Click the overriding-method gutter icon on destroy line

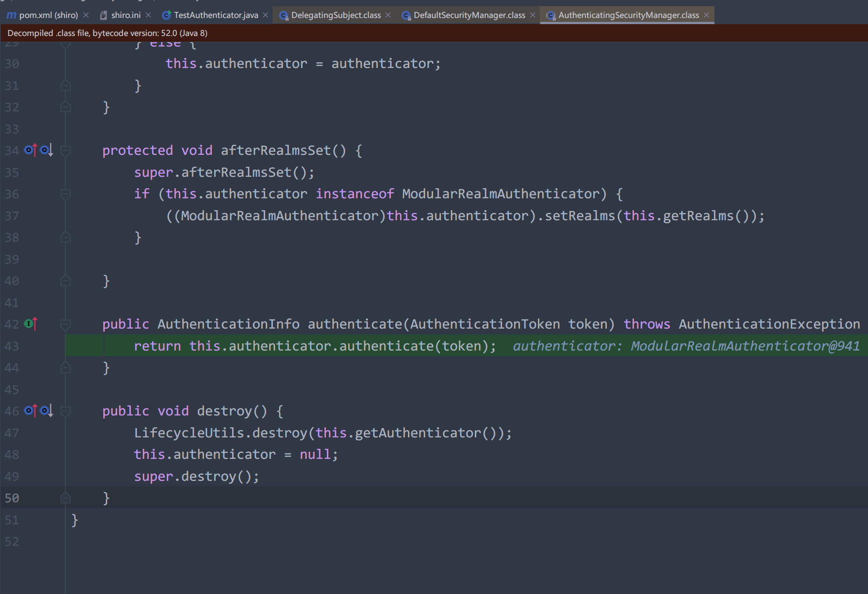pyautogui.click(x=30, y=411)
